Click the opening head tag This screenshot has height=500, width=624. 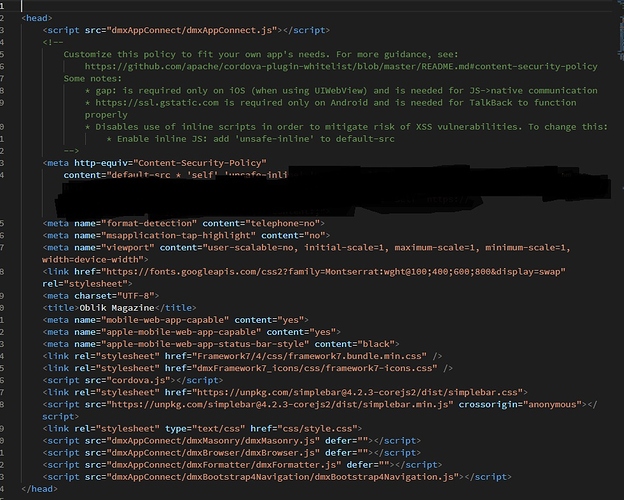pos(35,18)
